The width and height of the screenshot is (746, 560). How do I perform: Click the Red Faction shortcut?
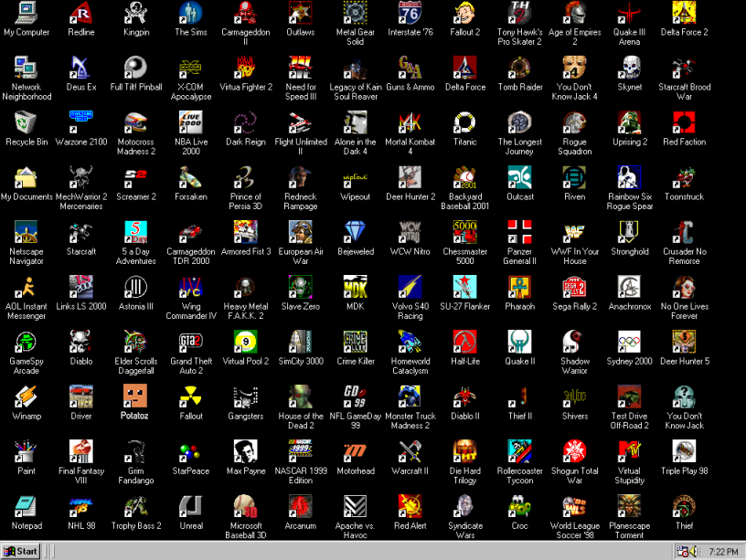[684, 122]
